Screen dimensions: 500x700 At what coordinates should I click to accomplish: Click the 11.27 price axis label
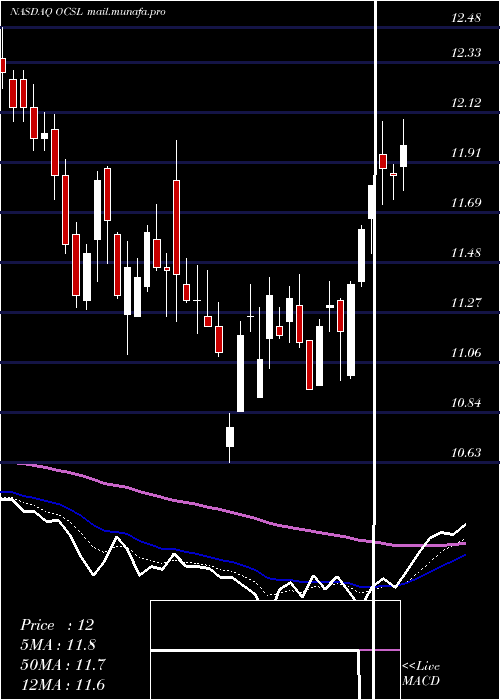pyautogui.click(x=466, y=303)
